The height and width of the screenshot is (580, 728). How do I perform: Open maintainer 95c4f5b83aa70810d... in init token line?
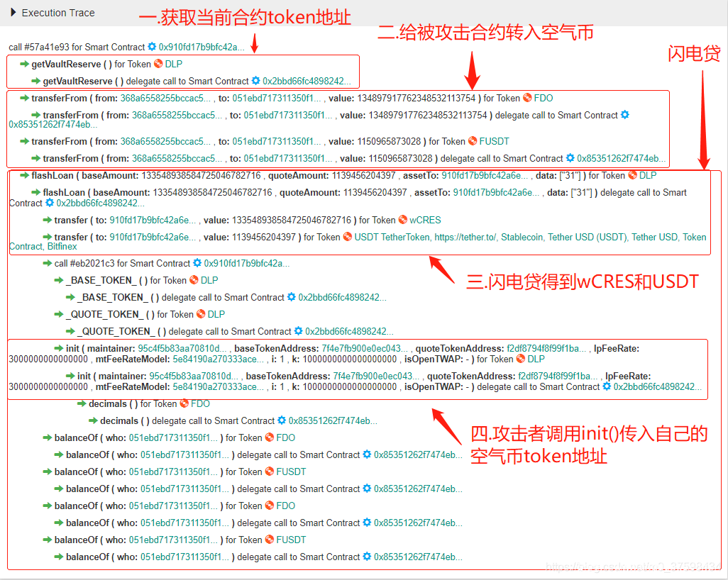(x=182, y=348)
